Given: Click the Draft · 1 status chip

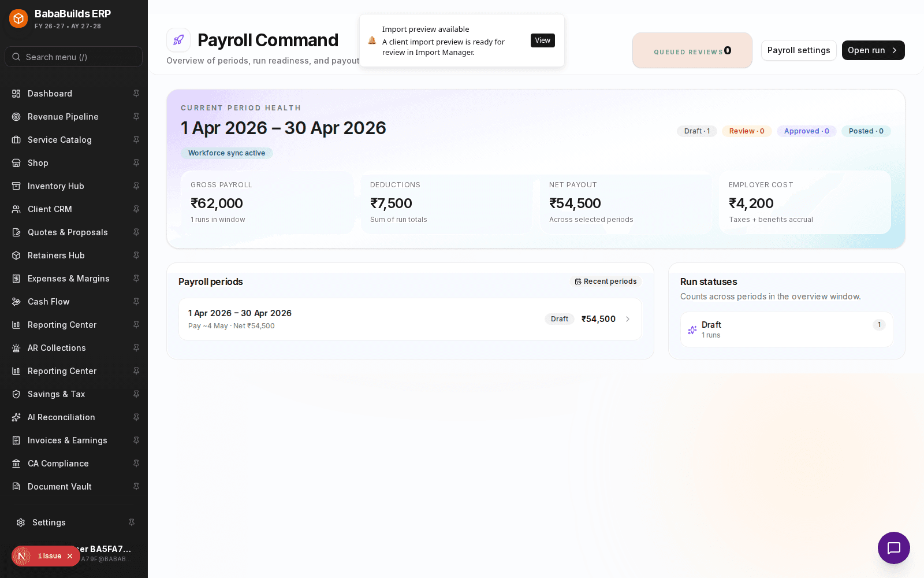Looking at the screenshot, I should point(697,131).
